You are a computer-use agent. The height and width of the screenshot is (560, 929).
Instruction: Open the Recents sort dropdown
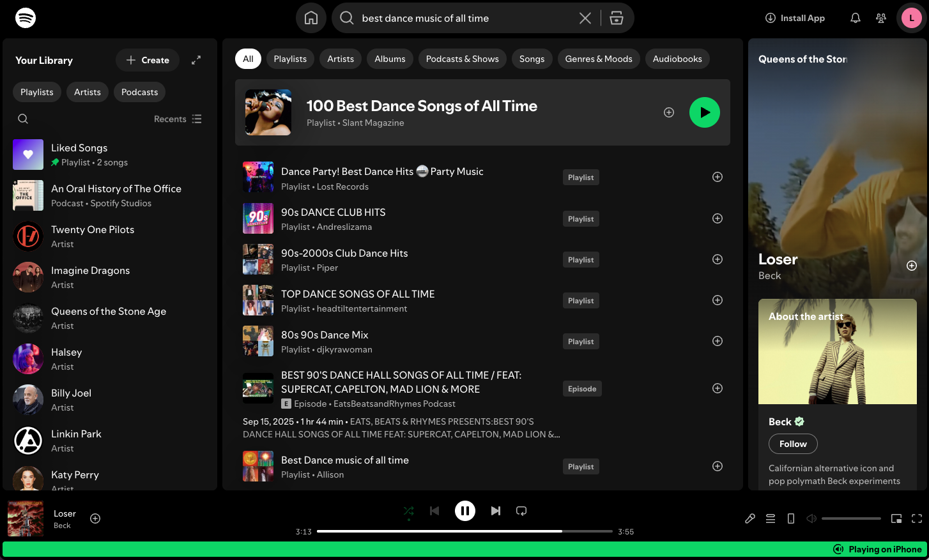click(x=178, y=119)
